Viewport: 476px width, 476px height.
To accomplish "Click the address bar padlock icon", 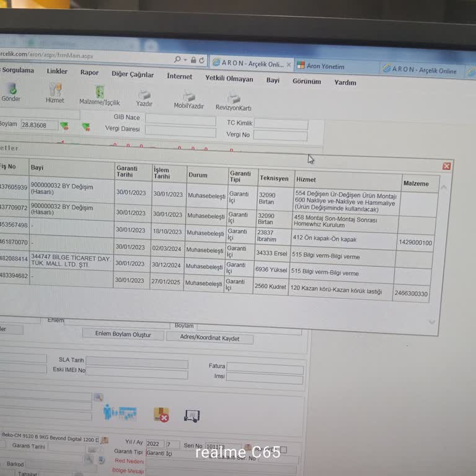I will point(193,59).
